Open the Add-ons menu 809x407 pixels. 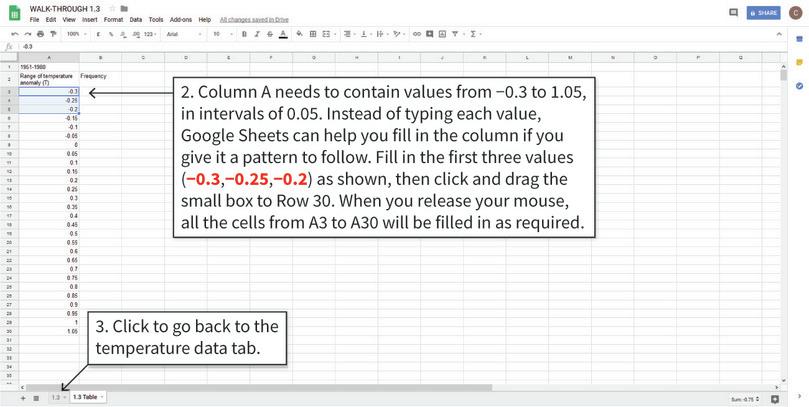coord(181,20)
